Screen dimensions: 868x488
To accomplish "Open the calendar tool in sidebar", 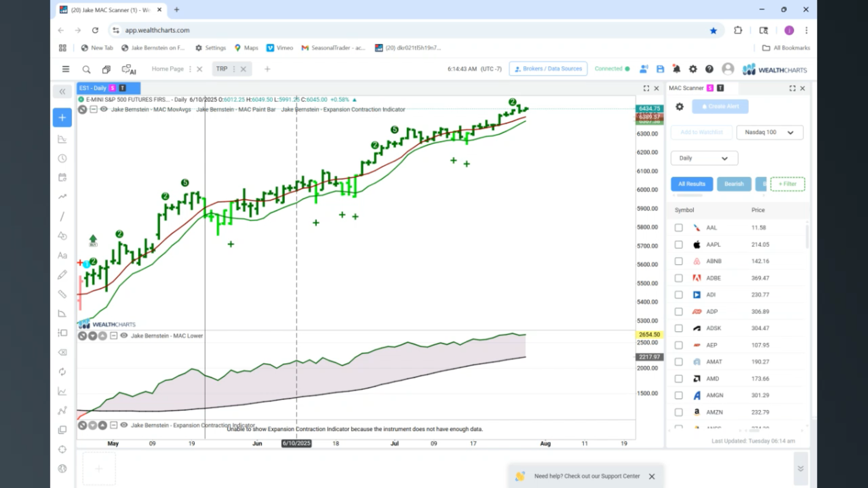I will (x=62, y=177).
